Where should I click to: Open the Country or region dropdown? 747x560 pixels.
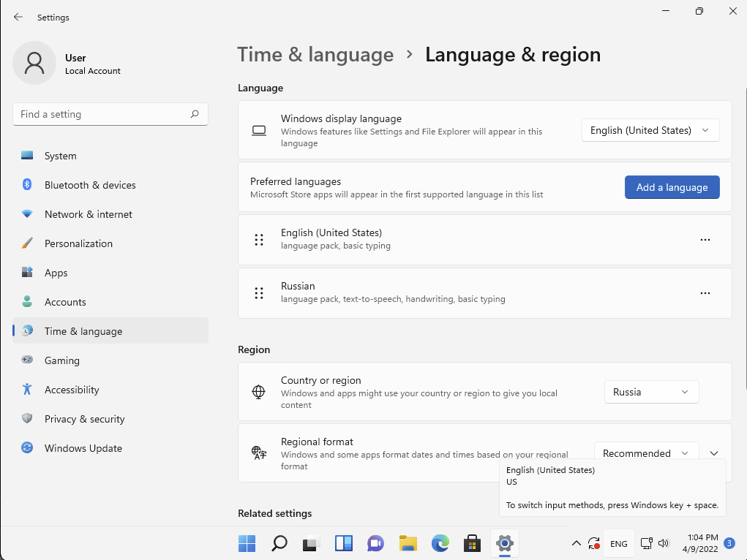pyautogui.click(x=651, y=392)
